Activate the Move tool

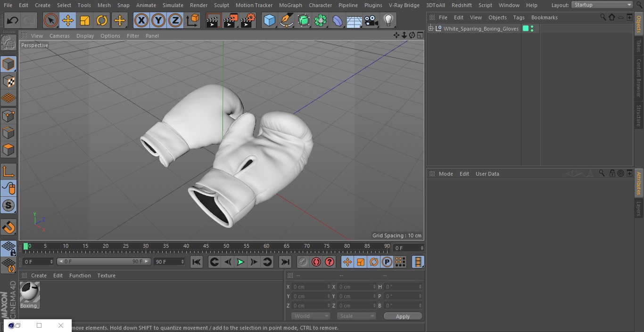coord(68,20)
